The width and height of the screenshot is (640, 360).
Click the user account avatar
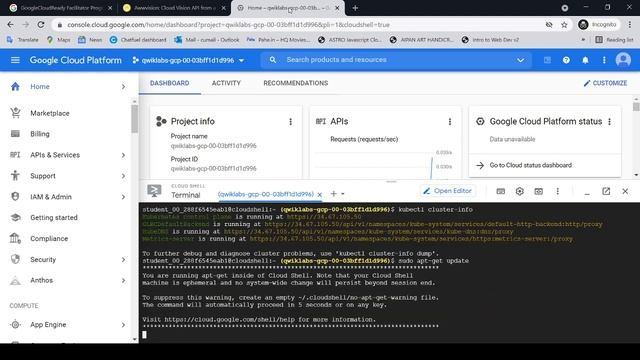coord(623,60)
